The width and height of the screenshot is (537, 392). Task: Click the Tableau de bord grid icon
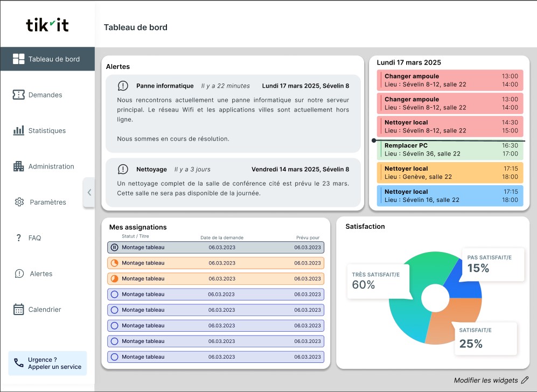click(19, 59)
